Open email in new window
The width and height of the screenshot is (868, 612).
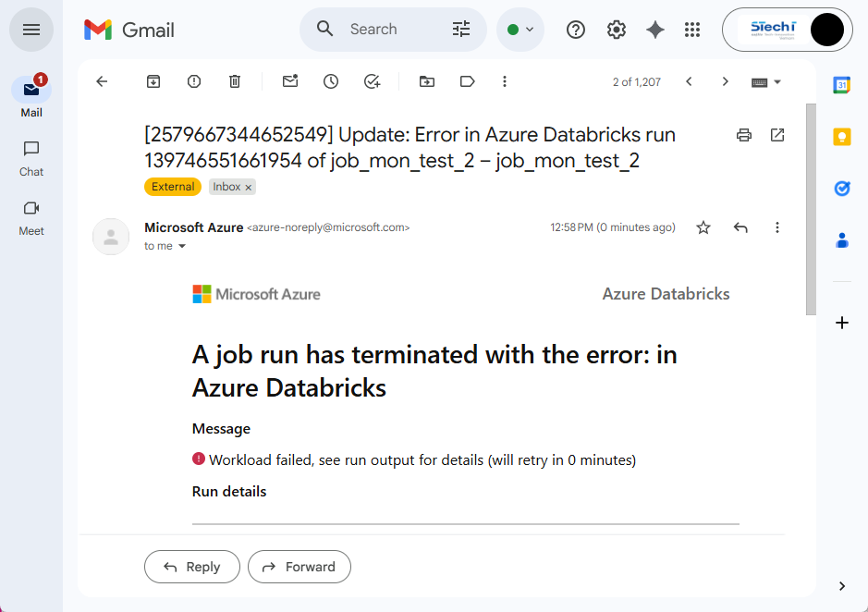click(777, 135)
